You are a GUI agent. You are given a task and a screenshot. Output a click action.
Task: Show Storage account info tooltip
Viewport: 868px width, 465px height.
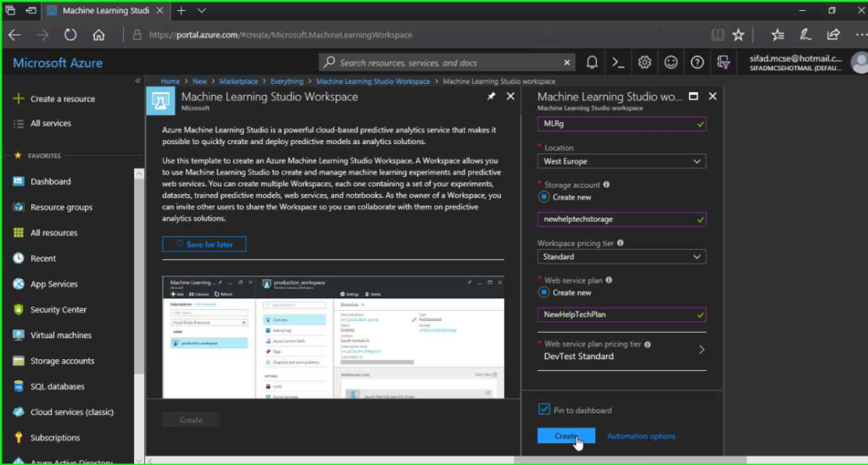[607, 185]
